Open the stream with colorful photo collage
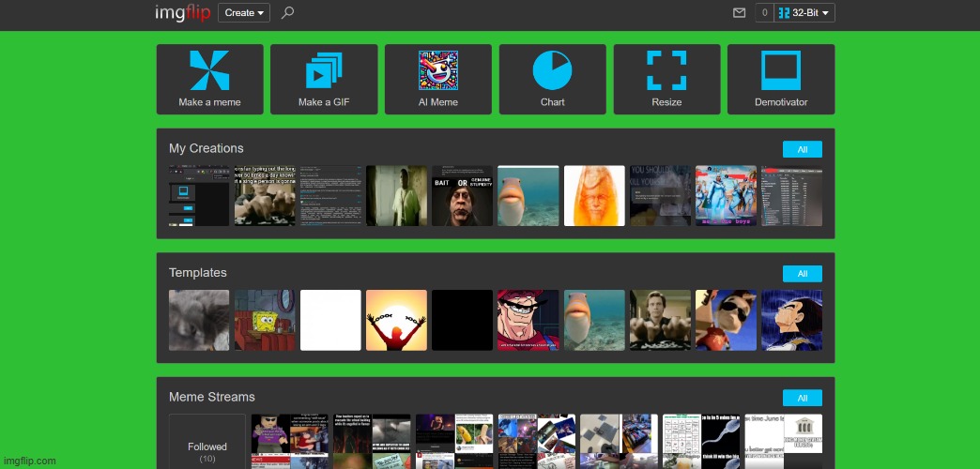980x469 pixels. coord(537,442)
